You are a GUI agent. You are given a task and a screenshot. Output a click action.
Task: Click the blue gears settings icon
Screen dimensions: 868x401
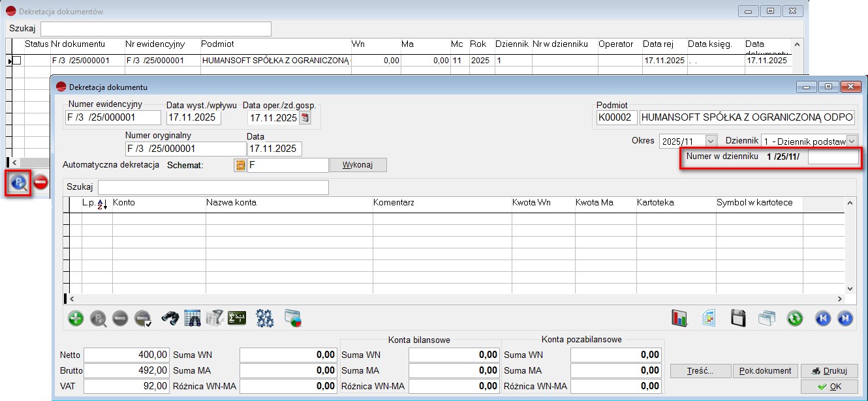[x=264, y=318]
